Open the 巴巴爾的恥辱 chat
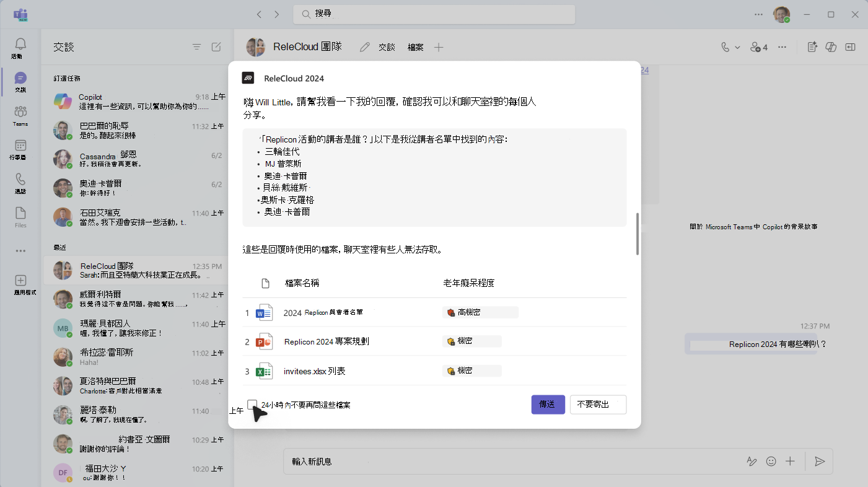The image size is (868, 487). tap(138, 131)
